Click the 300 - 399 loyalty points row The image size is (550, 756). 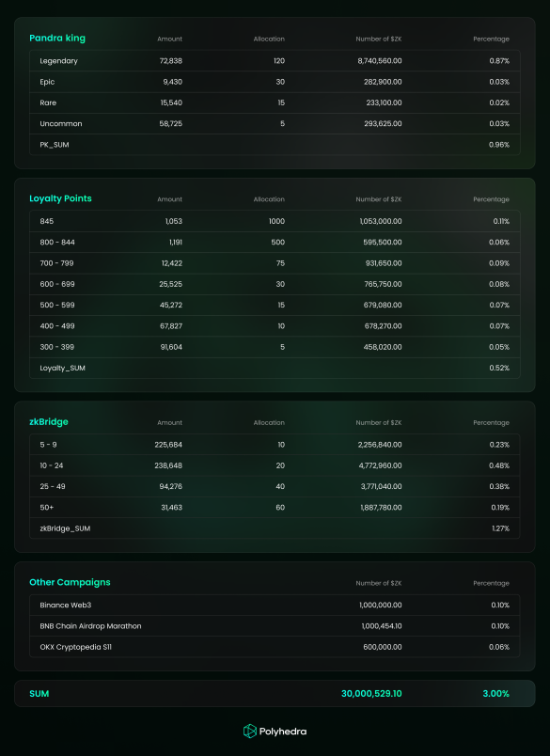click(x=275, y=347)
